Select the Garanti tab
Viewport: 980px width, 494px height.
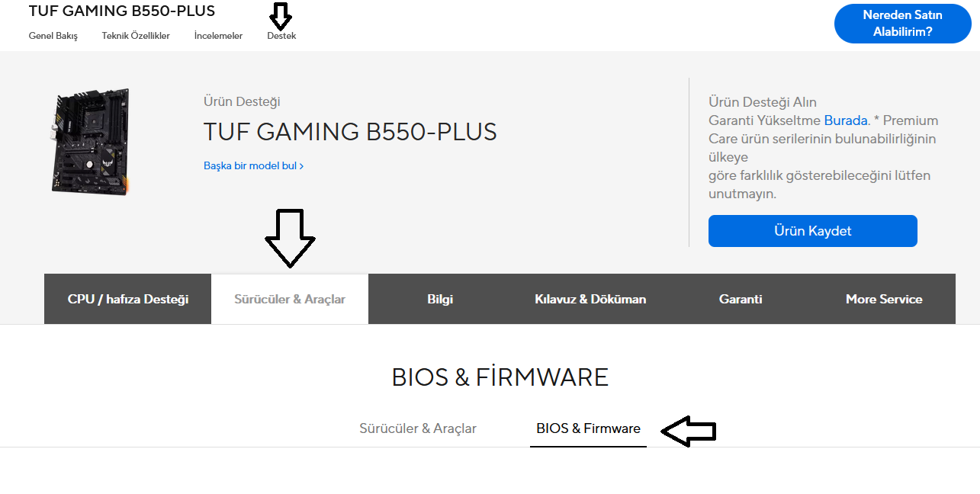point(741,299)
